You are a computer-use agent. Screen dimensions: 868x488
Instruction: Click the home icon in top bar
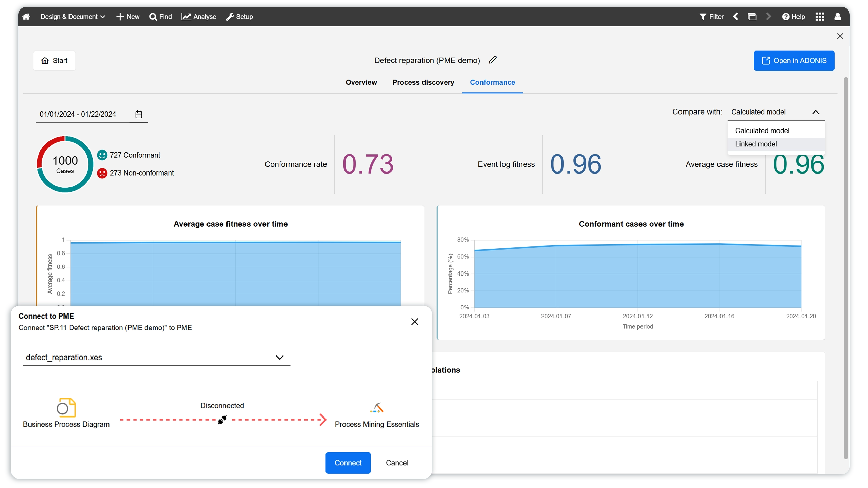coord(26,17)
